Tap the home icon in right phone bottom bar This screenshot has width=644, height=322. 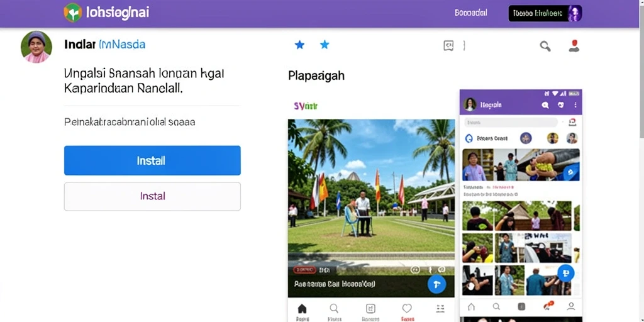tap(471, 306)
